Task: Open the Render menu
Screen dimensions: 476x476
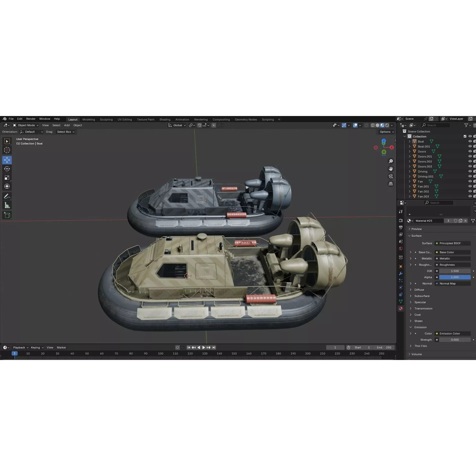Action: 31,118
